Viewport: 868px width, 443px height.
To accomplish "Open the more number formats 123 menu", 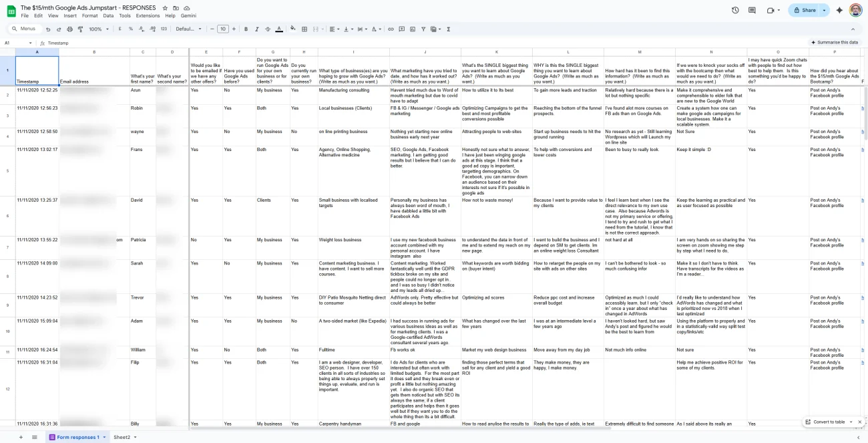I will pos(164,29).
